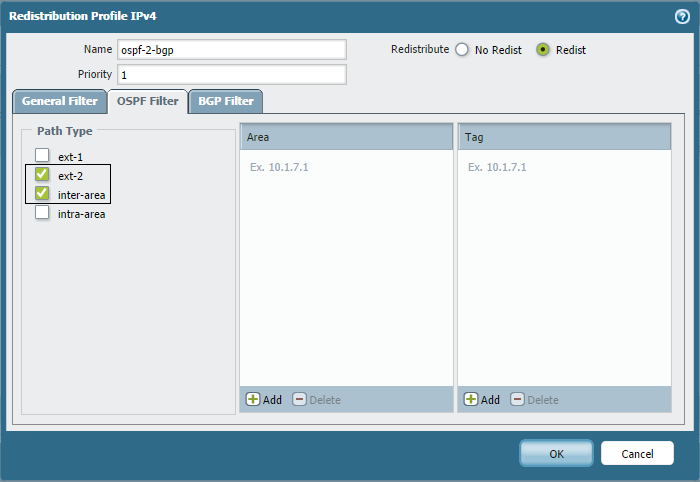Select the No Redist radio option
This screenshot has width=700, height=482.
[x=462, y=50]
